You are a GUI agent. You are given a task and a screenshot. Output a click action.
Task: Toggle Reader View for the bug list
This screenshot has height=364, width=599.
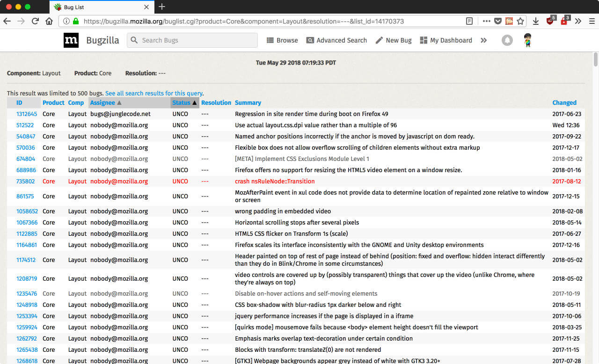click(469, 21)
